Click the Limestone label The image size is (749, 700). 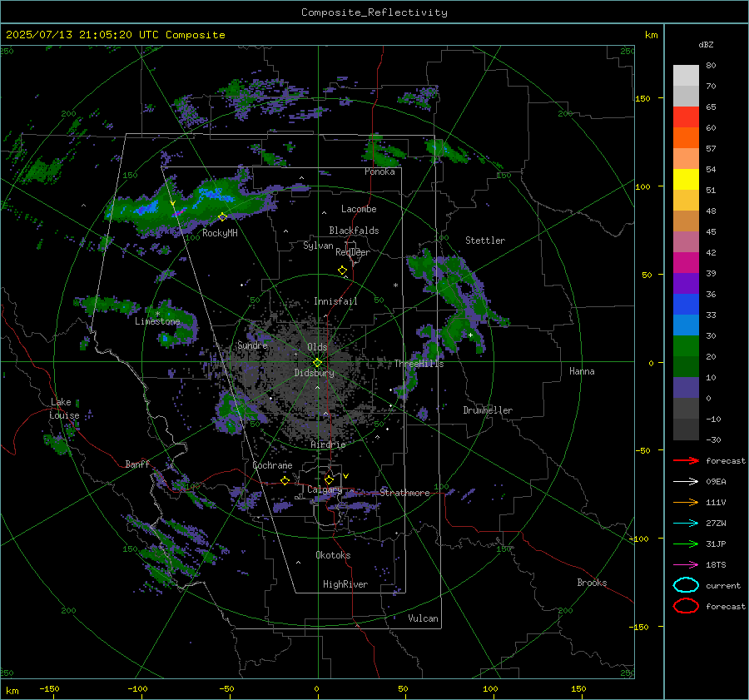pos(157,321)
